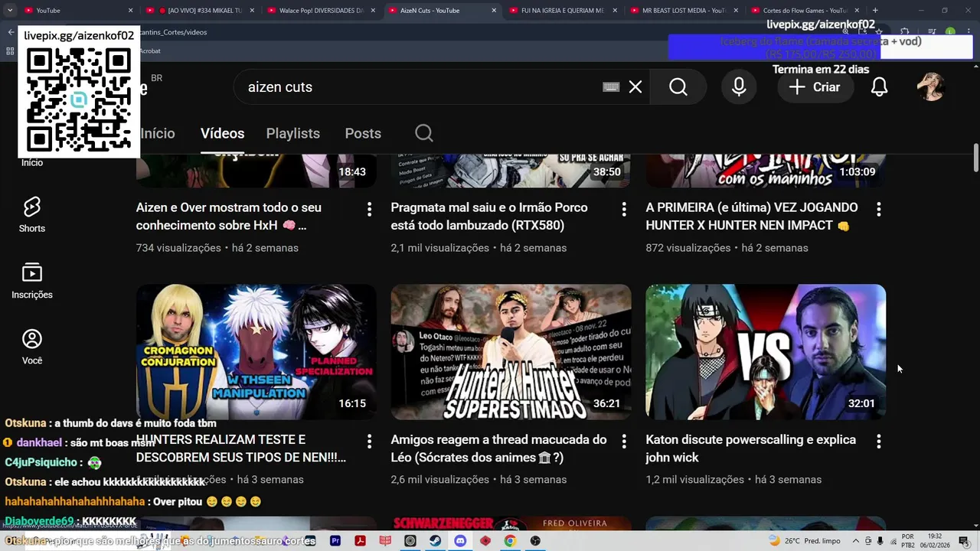Click the magnifying glass search button
The width and height of the screenshot is (980, 551).
678,87
